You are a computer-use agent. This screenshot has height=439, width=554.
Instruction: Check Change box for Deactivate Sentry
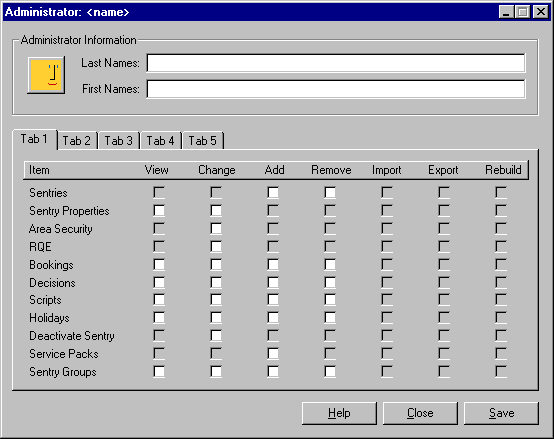click(216, 336)
